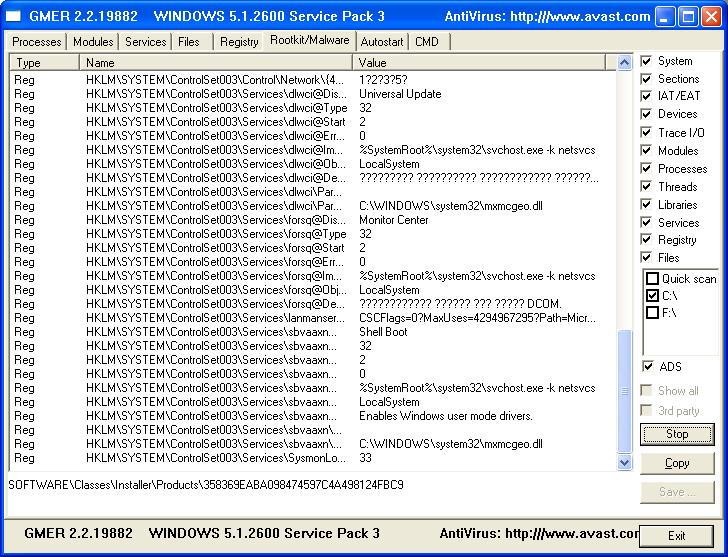Image resolution: width=728 pixels, height=557 pixels.
Task: Sort list by Type column header
Action: (x=45, y=63)
